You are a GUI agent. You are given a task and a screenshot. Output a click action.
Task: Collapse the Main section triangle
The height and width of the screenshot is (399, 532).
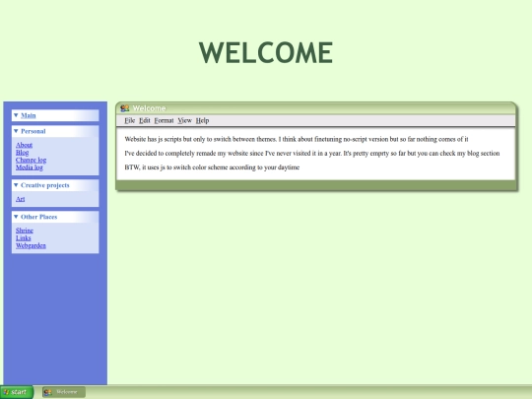tap(16, 115)
